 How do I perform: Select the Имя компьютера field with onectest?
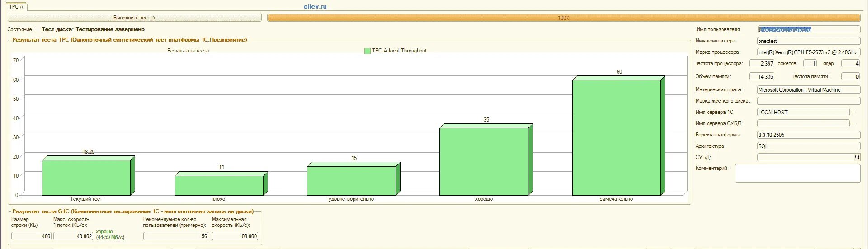point(809,41)
